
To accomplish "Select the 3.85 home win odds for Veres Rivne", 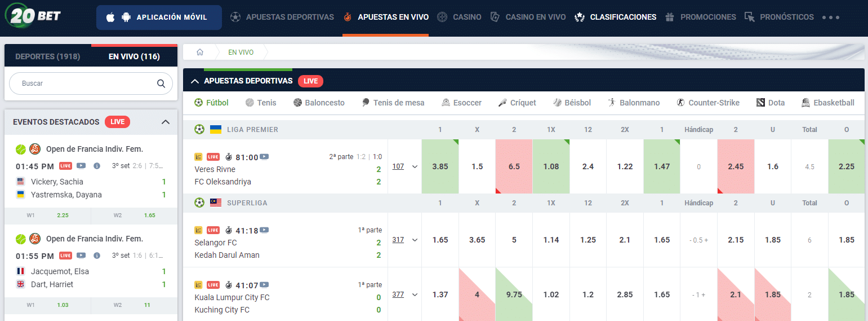I will tap(440, 166).
